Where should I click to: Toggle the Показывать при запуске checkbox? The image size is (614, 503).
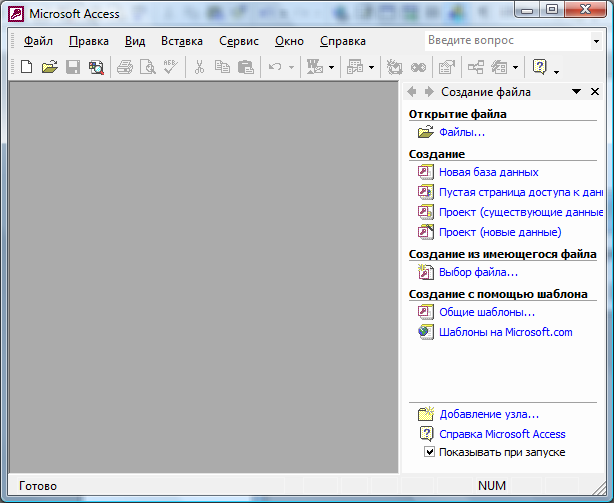[429, 452]
